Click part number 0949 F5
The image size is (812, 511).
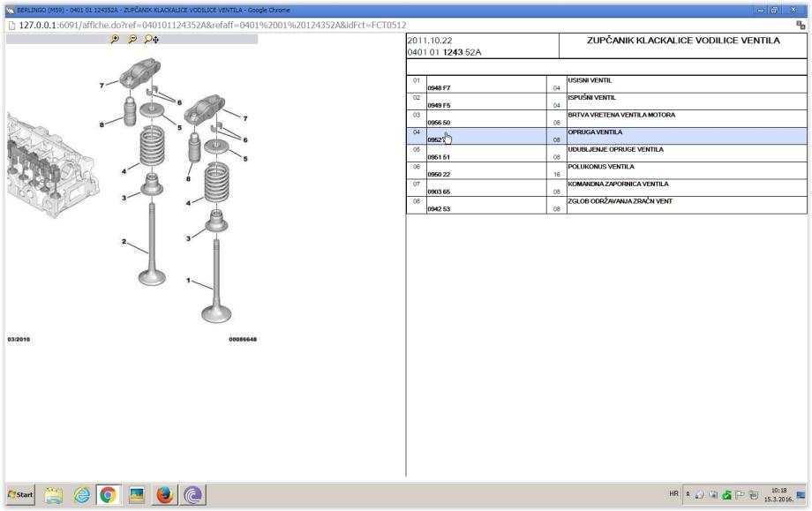coord(439,105)
